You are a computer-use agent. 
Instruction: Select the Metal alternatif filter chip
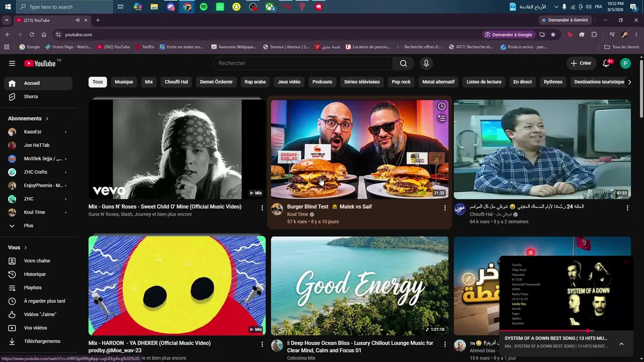coord(438,82)
